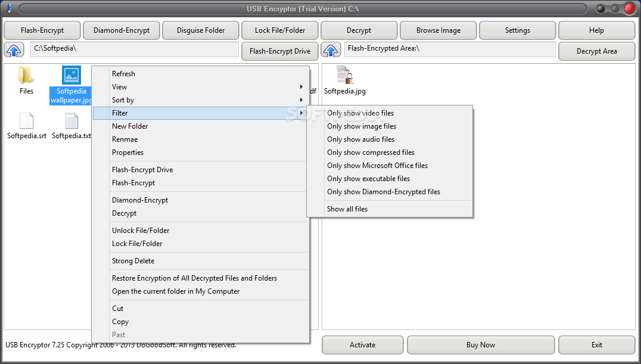Filter to only show compressed files
Screen dimensions: 641x364
(x=390, y=152)
